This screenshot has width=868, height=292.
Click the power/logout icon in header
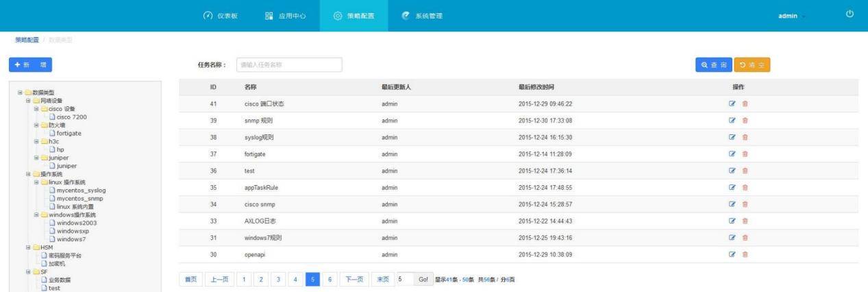850,14
